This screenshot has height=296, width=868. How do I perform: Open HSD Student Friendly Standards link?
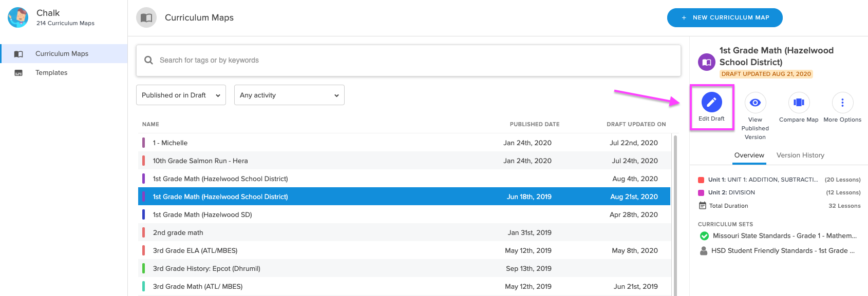pos(783,251)
